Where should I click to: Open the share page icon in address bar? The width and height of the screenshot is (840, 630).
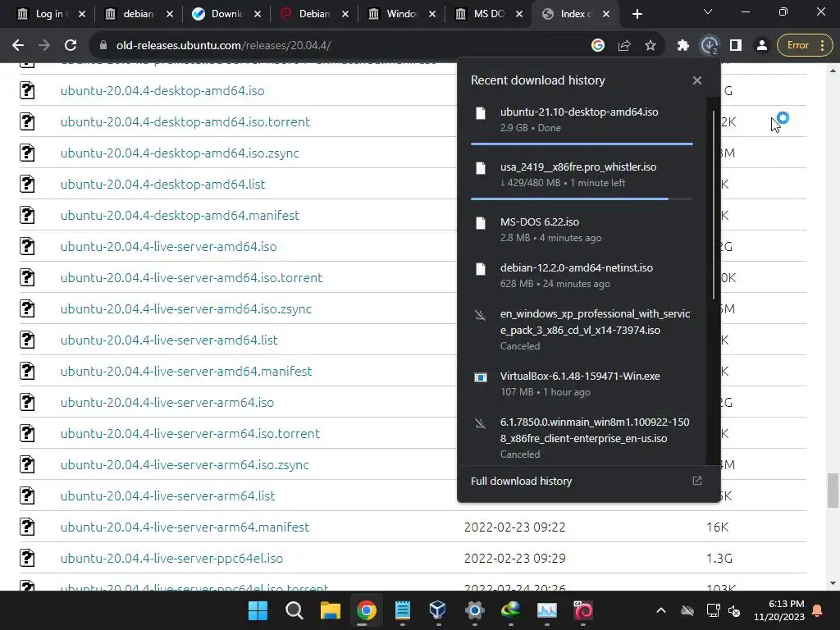tap(624, 46)
